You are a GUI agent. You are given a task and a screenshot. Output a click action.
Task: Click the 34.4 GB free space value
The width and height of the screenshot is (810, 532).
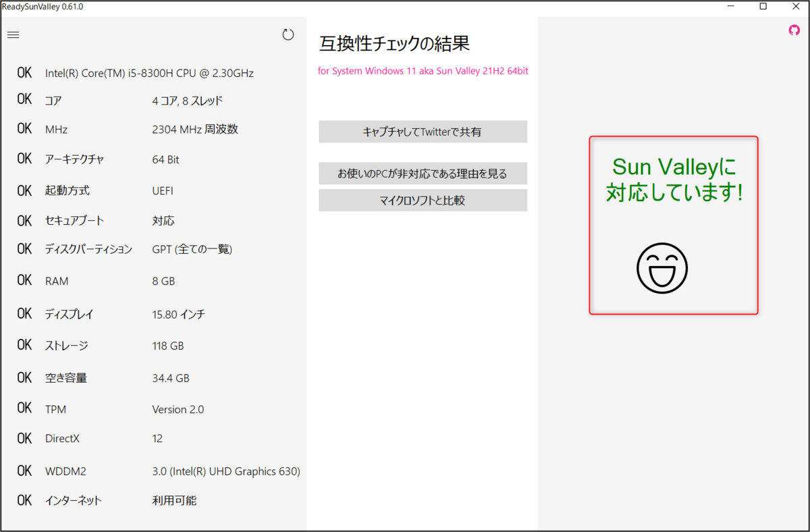click(171, 378)
